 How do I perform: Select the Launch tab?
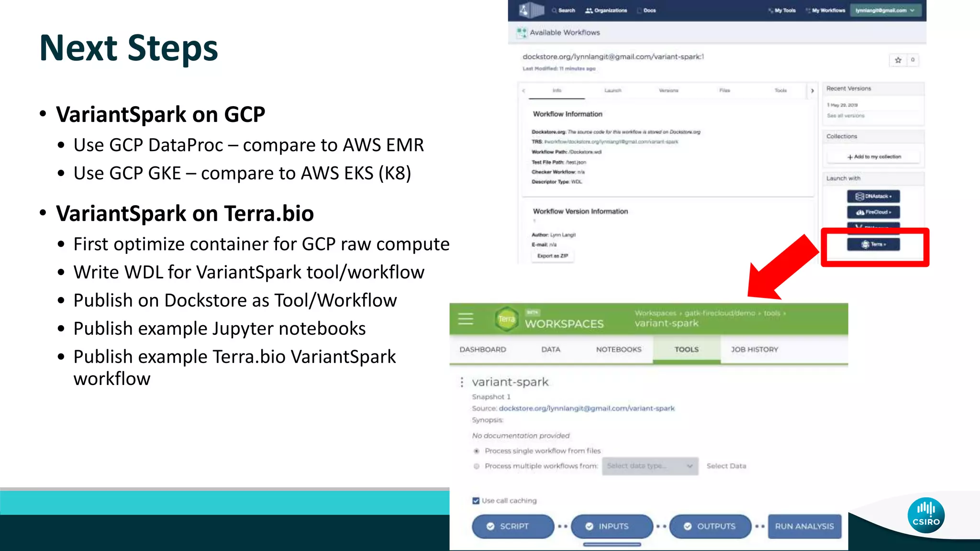(x=612, y=90)
